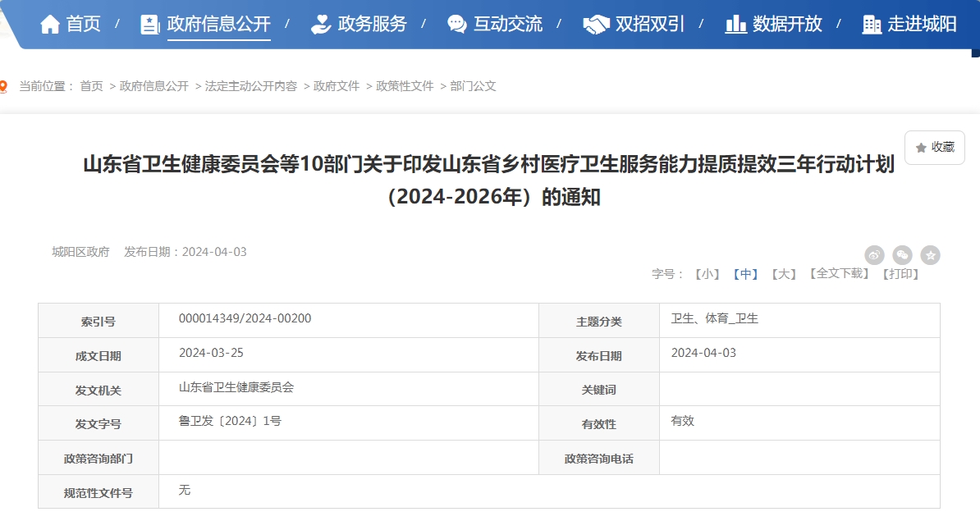980x530 pixels.
Task: Click the 政务服务 hand-heart icon
Action: [321, 25]
